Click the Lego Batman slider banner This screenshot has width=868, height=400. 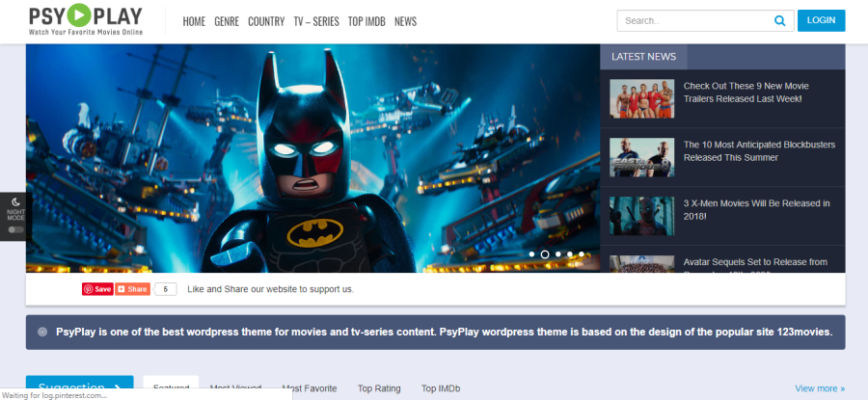click(x=312, y=158)
